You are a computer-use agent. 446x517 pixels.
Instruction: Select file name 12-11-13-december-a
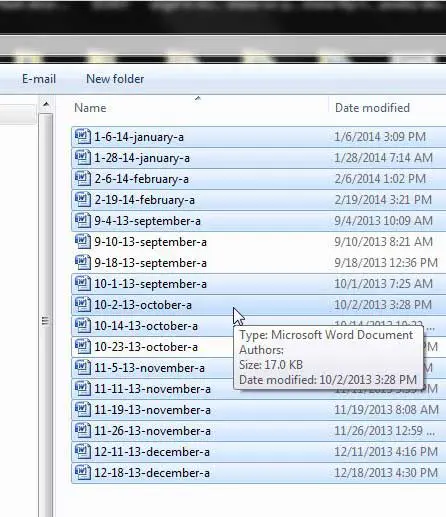pyautogui.click(x=152, y=452)
